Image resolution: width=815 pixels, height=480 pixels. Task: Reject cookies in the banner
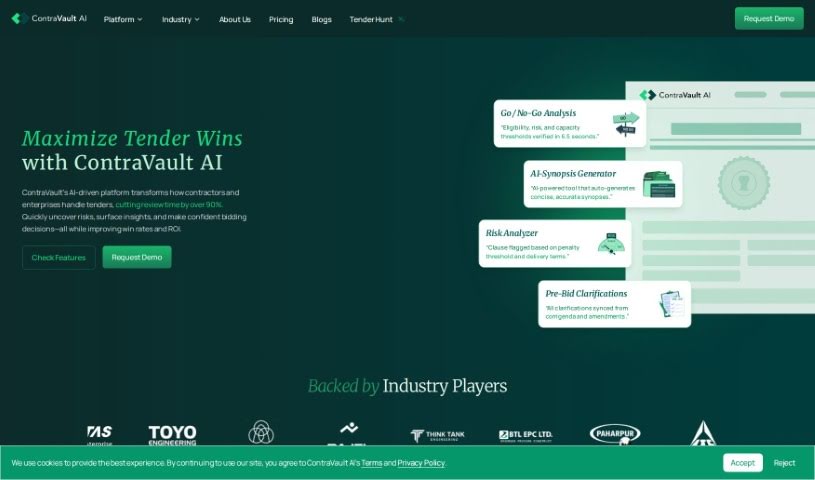(x=784, y=462)
